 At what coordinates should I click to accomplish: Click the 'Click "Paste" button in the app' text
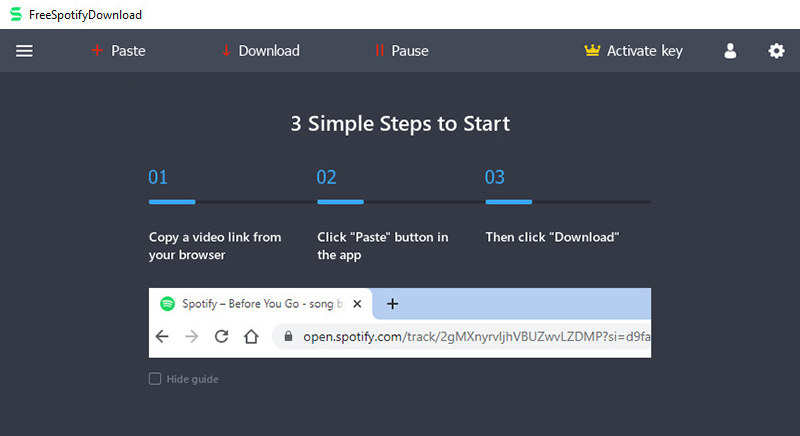tap(383, 246)
